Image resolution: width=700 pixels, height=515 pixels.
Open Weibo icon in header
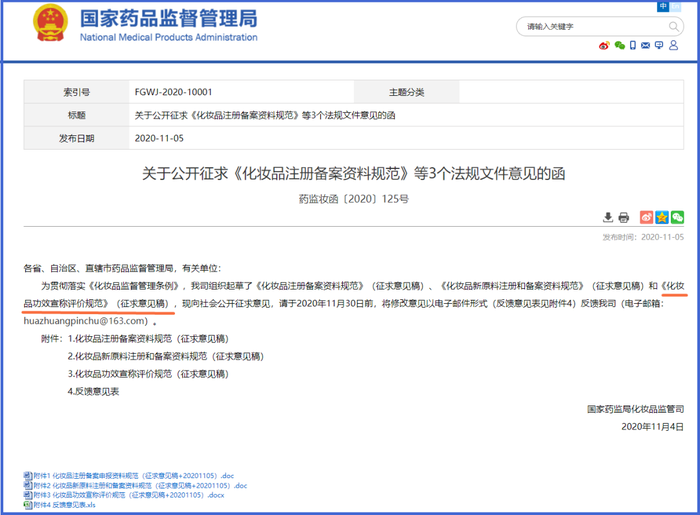click(604, 45)
